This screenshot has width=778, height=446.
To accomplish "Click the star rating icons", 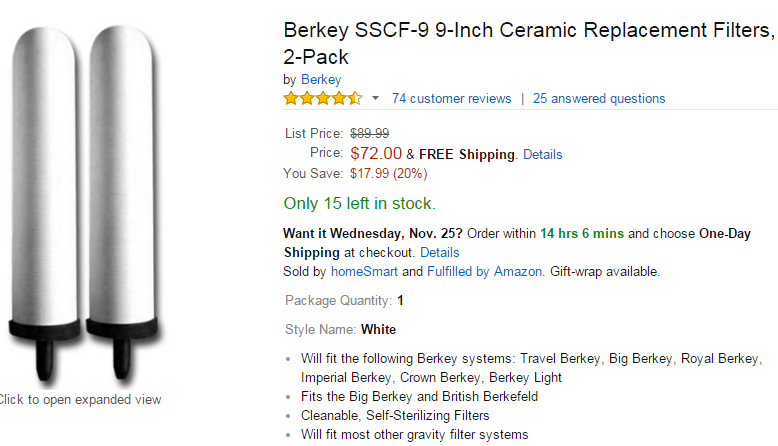I will pyautogui.click(x=323, y=98).
